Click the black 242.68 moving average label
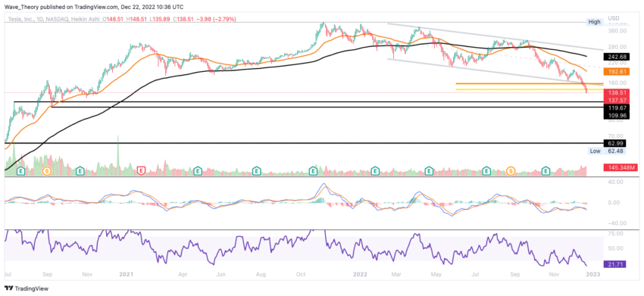 click(x=614, y=56)
